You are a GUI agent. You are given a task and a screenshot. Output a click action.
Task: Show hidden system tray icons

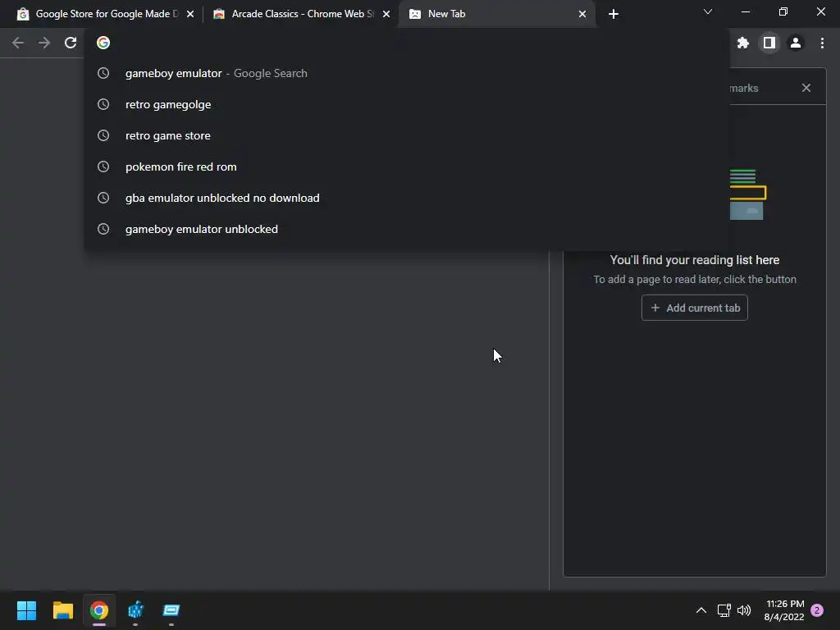pos(701,610)
